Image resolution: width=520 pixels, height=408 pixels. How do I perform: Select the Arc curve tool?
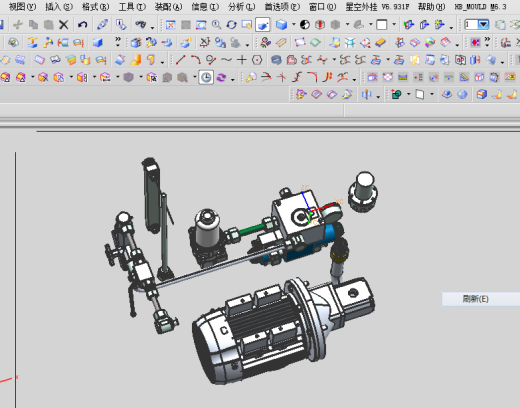pyautogui.click(x=196, y=60)
